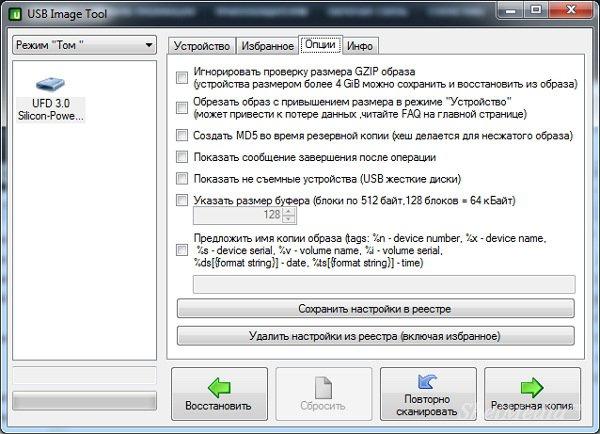Check Создать MD5 во время резервной копии
The height and width of the screenshot is (434, 600).
tap(182, 135)
